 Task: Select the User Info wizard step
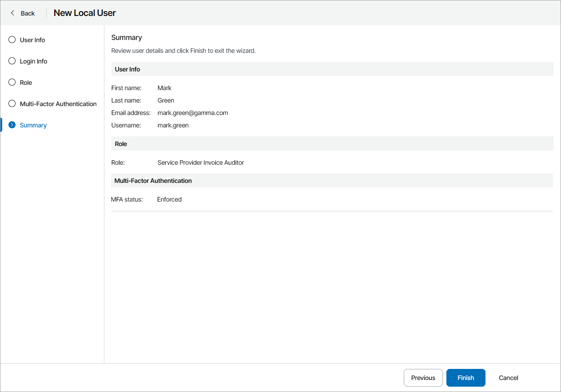click(x=32, y=40)
